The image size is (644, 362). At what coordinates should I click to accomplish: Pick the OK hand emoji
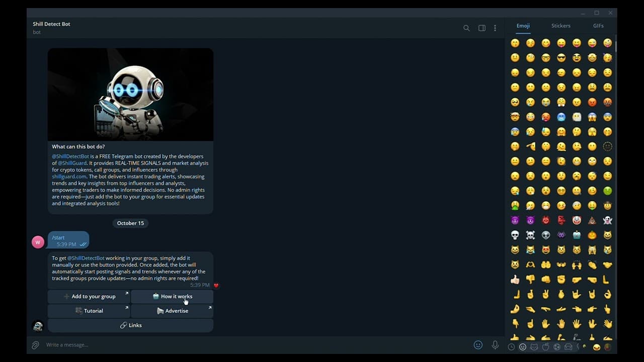607,294
